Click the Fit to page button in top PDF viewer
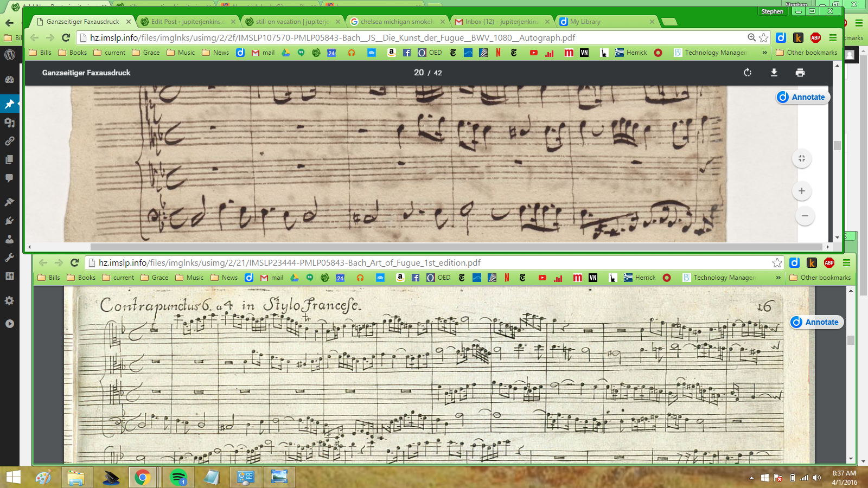Screen dimensions: 868x488 tap(802, 158)
